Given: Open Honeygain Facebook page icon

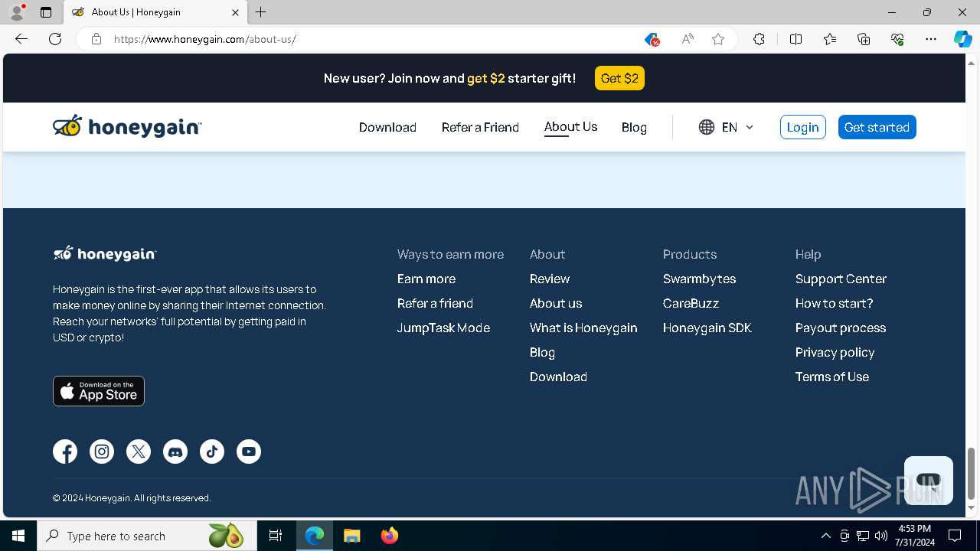Looking at the screenshot, I should (65, 452).
